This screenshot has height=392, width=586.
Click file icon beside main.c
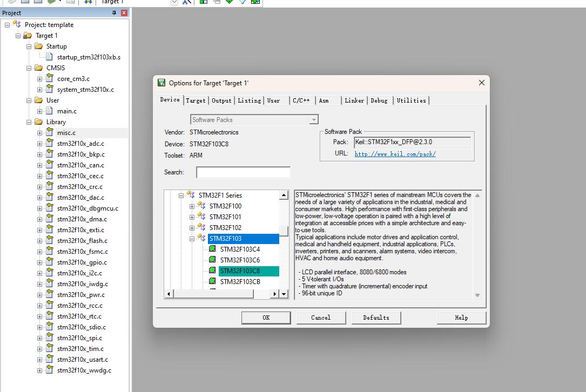coord(49,111)
